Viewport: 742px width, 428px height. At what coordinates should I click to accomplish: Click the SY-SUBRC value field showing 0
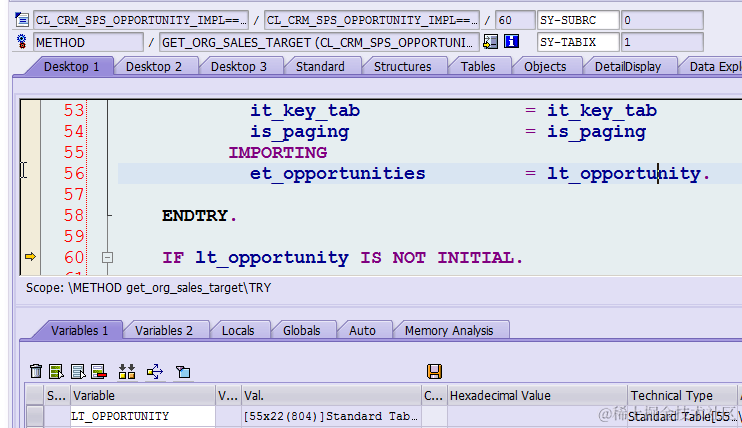click(x=662, y=20)
